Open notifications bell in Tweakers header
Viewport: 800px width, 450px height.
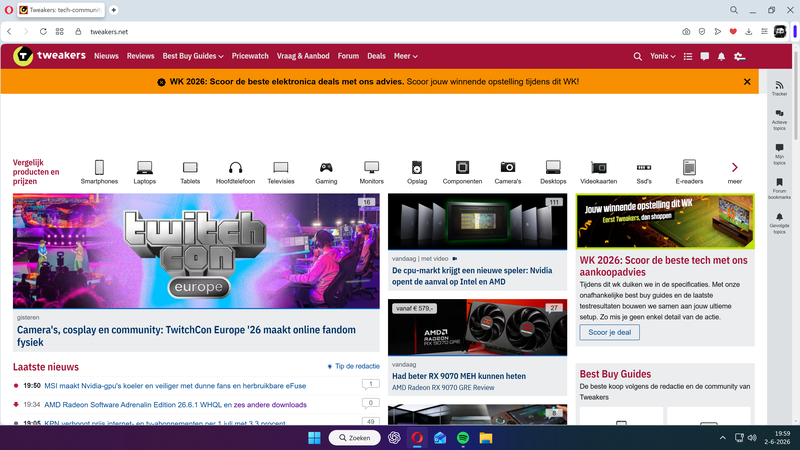click(721, 57)
